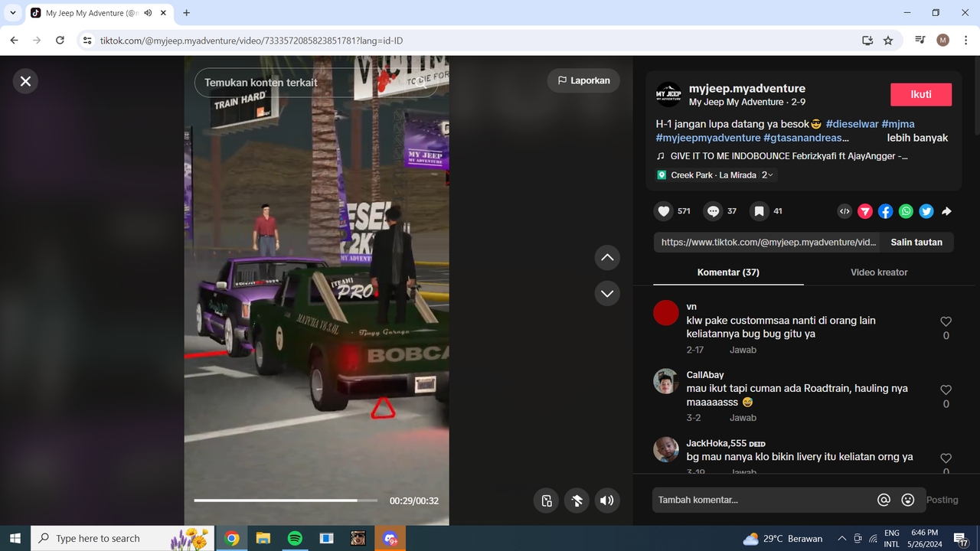The width and height of the screenshot is (980, 551).
Task: Share the video to Facebook
Action: [x=885, y=211]
